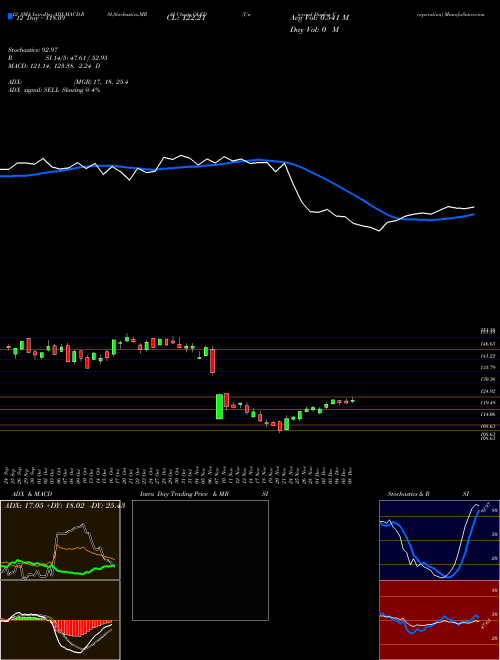
Task: Click inside the empty intraday chart box
Action: click(200, 560)
